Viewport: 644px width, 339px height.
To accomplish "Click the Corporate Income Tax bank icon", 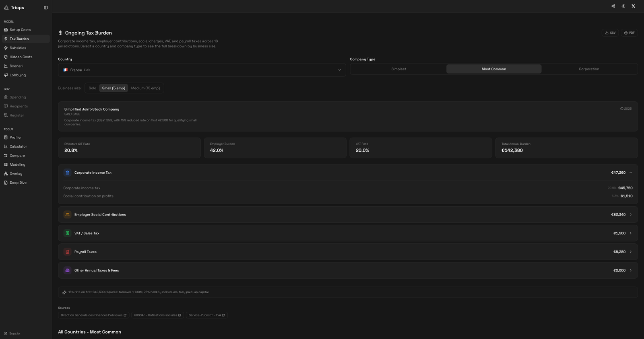I will 67,173.
